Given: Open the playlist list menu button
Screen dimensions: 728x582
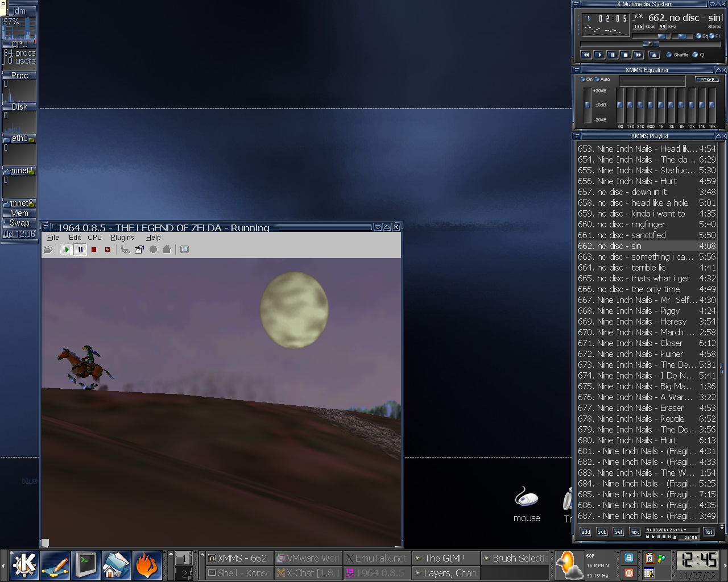Looking at the screenshot, I should [x=709, y=532].
